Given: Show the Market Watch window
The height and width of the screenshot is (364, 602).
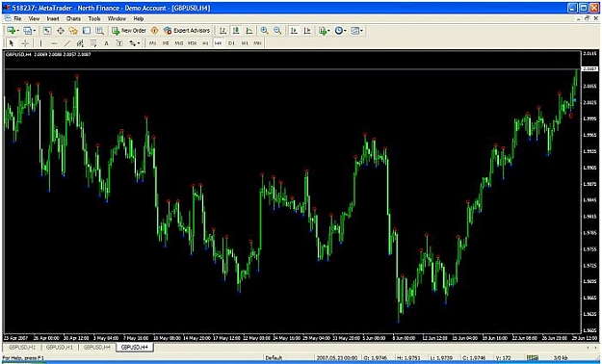Looking at the screenshot, I should coord(47,31).
